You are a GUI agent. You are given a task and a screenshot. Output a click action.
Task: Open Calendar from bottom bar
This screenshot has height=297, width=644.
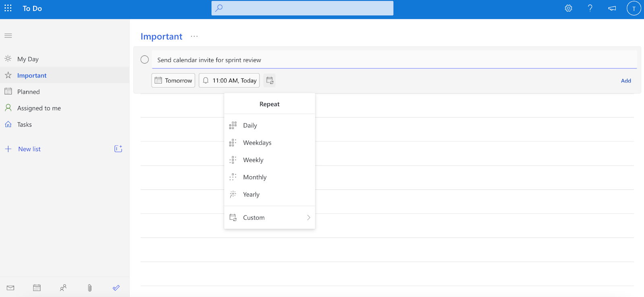pos(37,288)
